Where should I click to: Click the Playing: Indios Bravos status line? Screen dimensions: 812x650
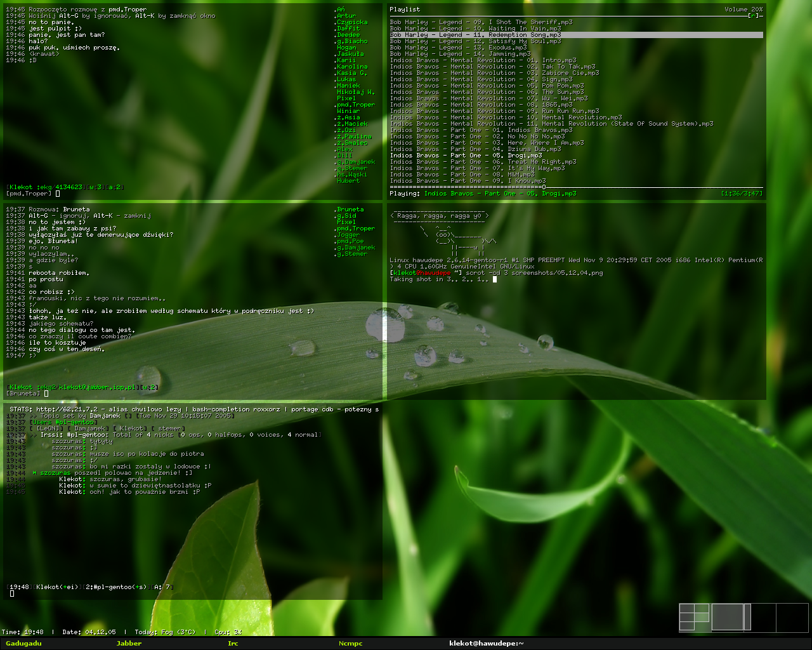483,194
